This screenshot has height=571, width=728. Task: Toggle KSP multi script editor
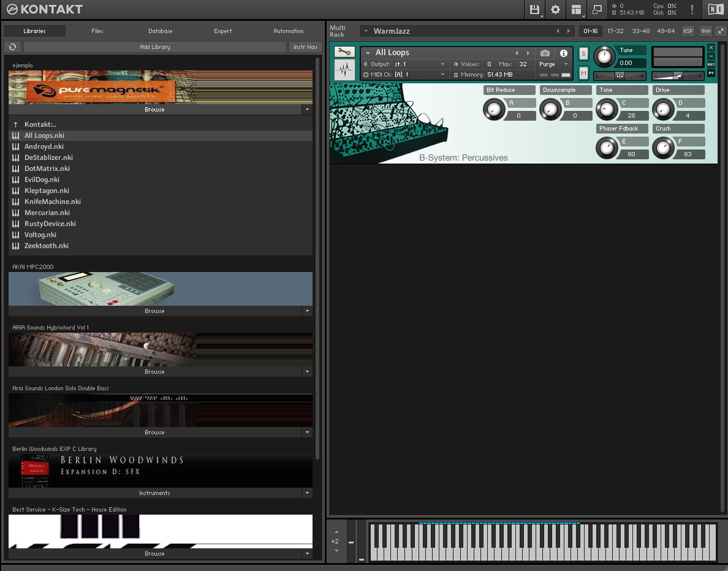click(x=688, y=31)
